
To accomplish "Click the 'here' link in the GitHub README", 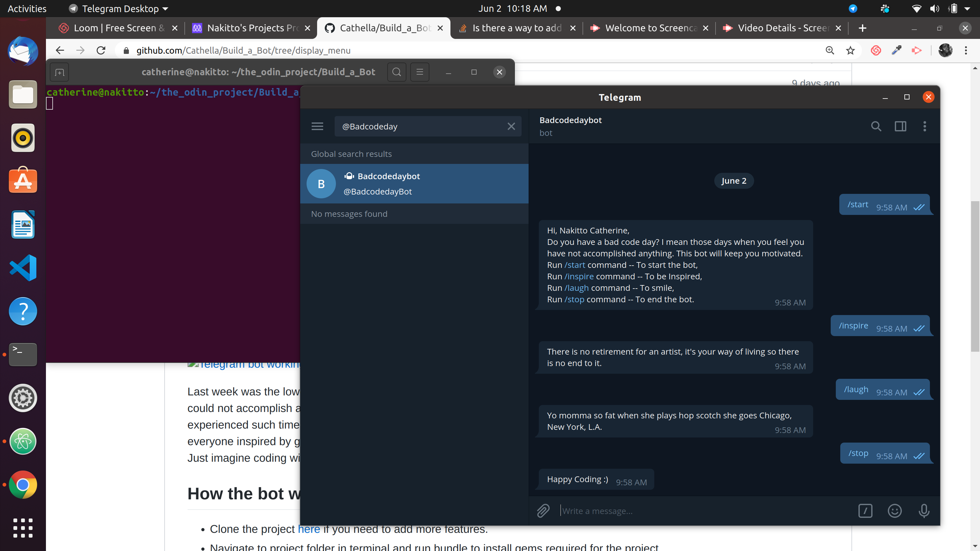I will click(308, 529).
